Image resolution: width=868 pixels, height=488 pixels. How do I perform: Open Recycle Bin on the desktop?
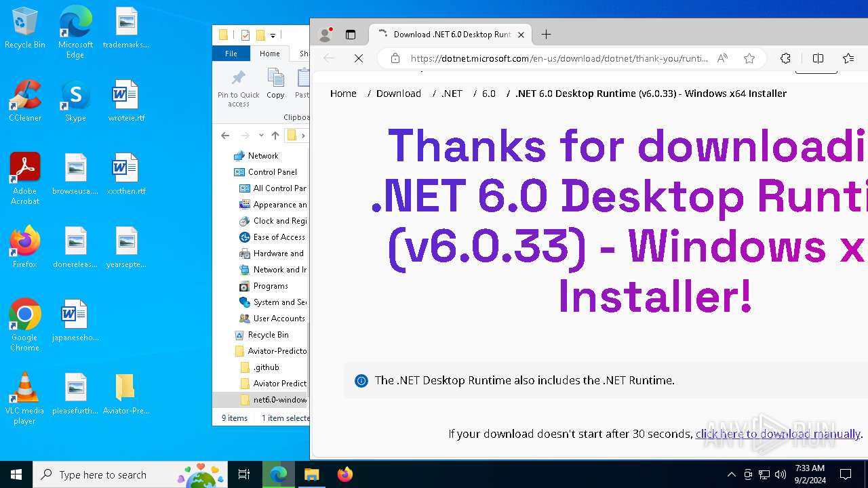tap(25, 28)
